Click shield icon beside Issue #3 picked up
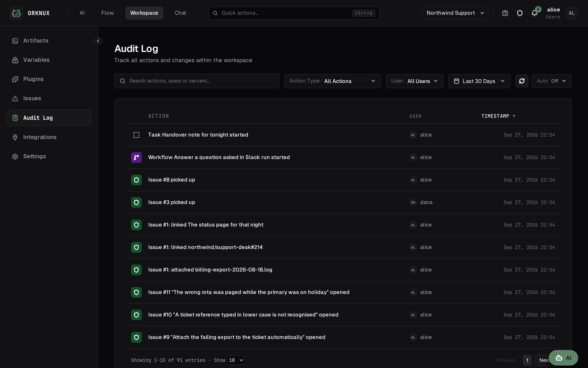The image size is (588, 368). (x=136, y=202)
